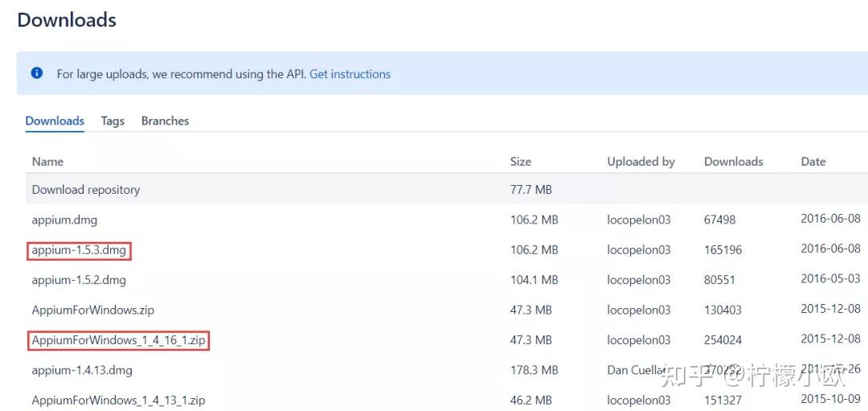Open uploader locopelon03 for appium.dmg

pyautogui.click(x=638, y=220)
